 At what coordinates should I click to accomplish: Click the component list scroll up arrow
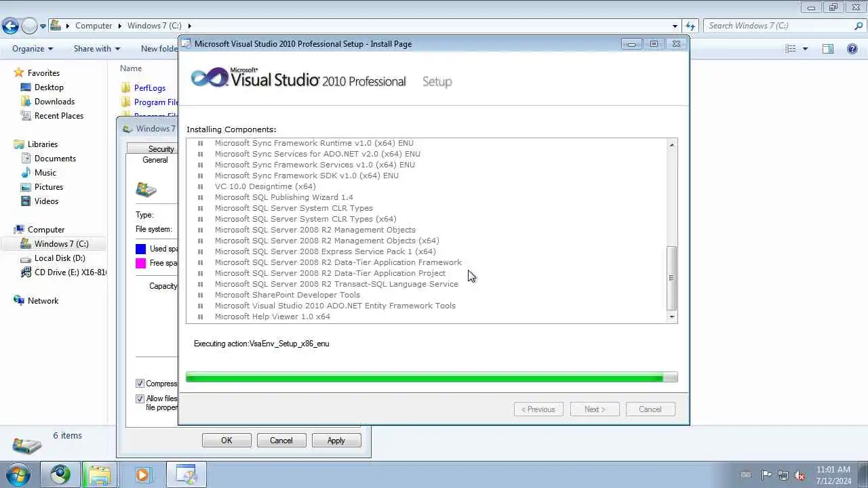pyautogui.click(x=672, y=144)
